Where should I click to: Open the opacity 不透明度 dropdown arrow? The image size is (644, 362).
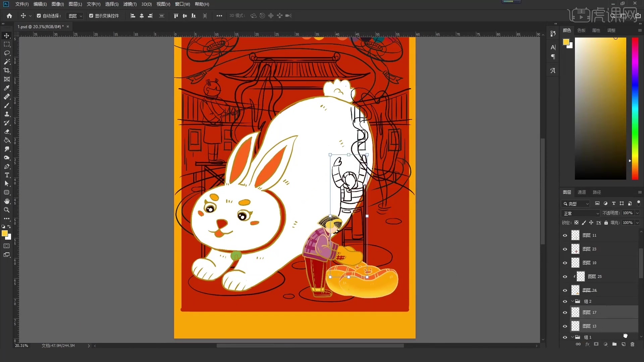tap(637, 213)
